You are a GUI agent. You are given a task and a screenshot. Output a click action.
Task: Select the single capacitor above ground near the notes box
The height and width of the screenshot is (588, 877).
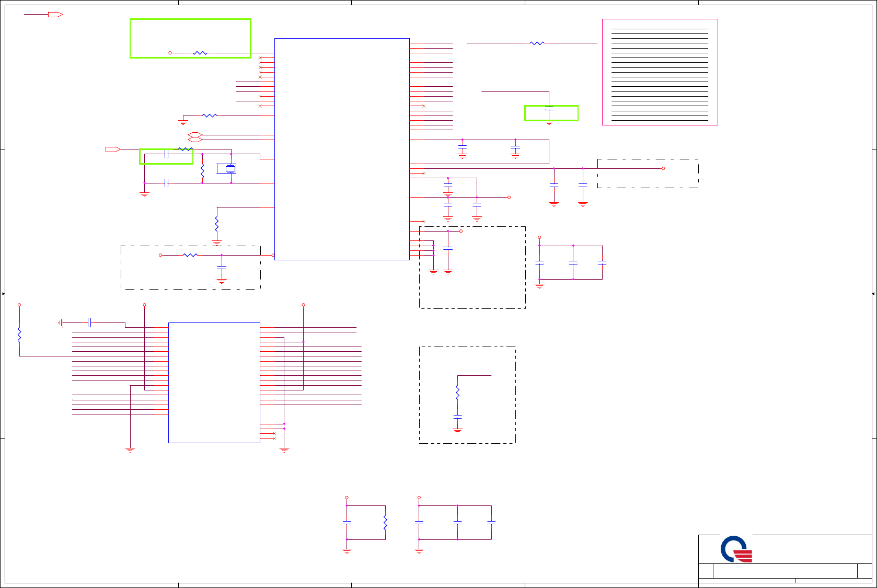click(549, 108)
